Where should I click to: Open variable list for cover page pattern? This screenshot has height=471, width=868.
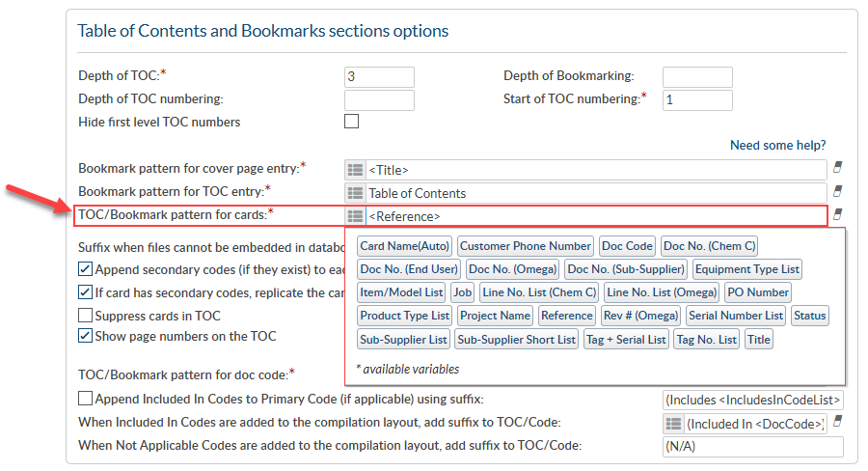[x=355, y=170]
